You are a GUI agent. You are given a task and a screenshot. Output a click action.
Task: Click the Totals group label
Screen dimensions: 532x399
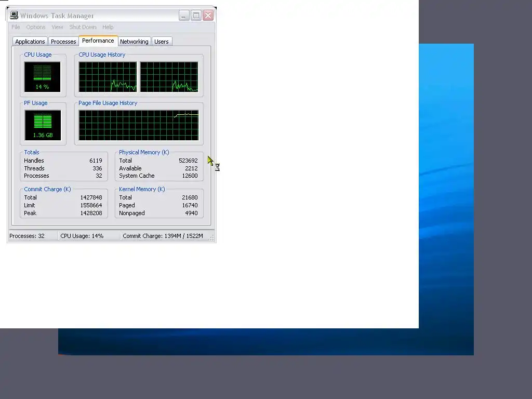point(32,152)
